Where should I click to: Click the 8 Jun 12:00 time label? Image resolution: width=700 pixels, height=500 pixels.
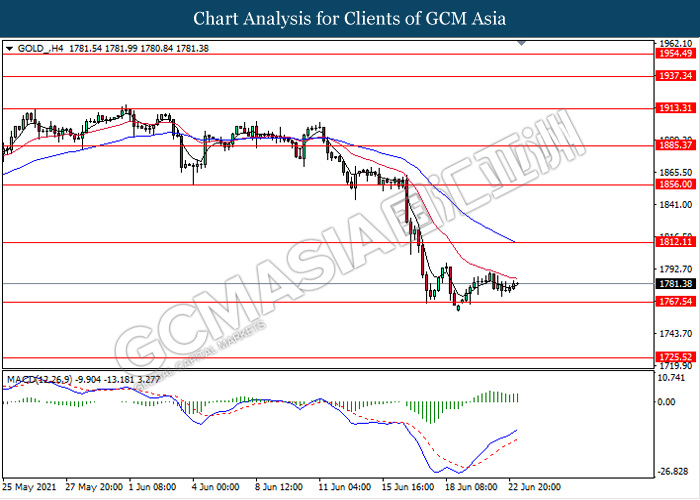(279, 487)
